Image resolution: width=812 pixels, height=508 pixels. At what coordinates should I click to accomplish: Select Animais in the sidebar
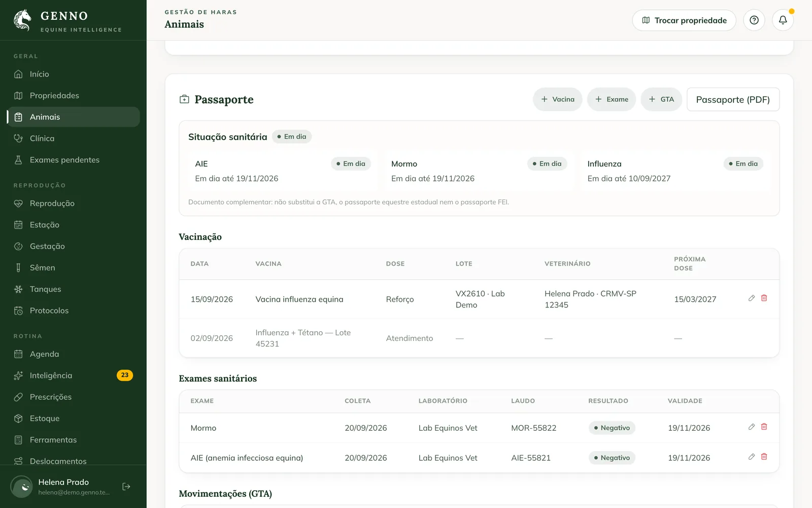pyautogui.click(x=73, y=117)
